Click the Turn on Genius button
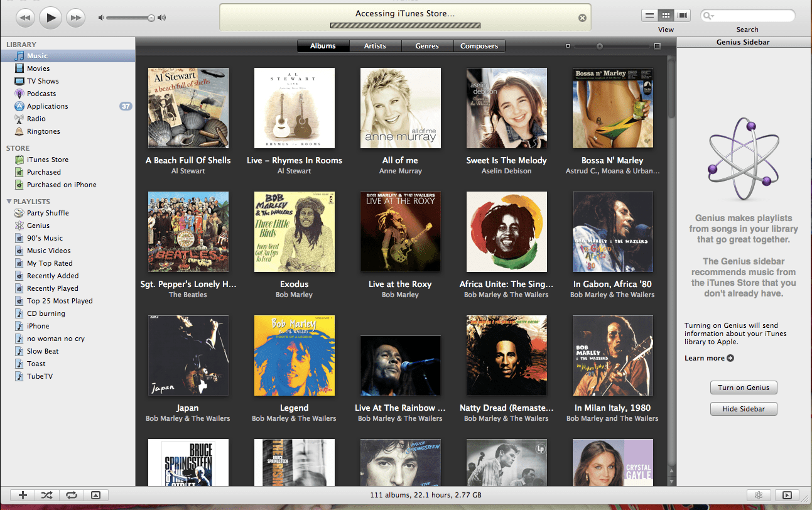812x510 pixels. tap(744, 388)
